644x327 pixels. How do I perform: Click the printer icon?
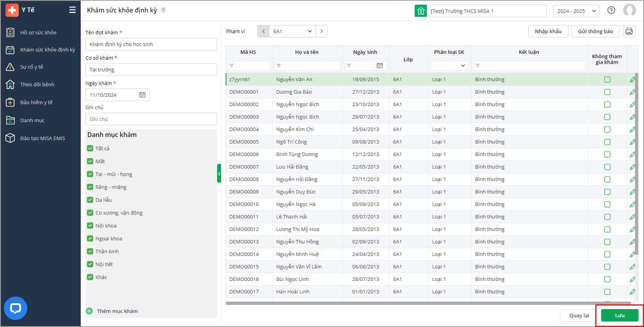pyautogui.click(x=629, y=31)
